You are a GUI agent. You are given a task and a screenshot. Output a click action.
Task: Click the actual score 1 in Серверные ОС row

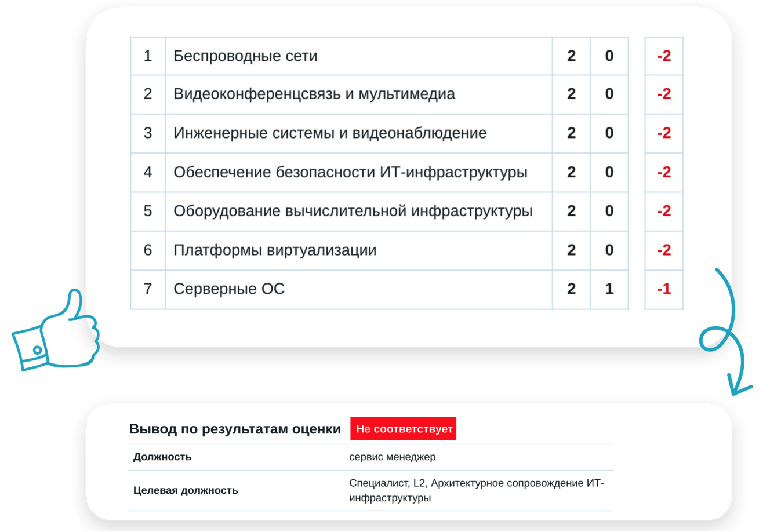tap(609, 289)
